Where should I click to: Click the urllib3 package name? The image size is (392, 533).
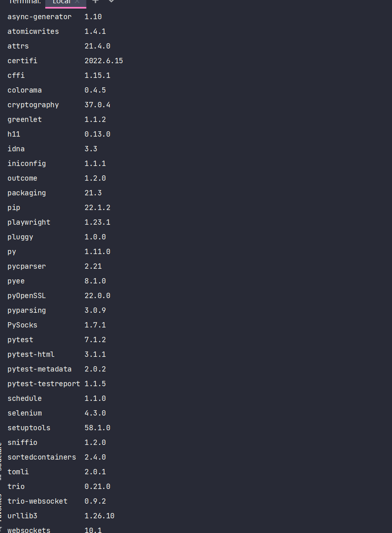(x=22, y=516)
